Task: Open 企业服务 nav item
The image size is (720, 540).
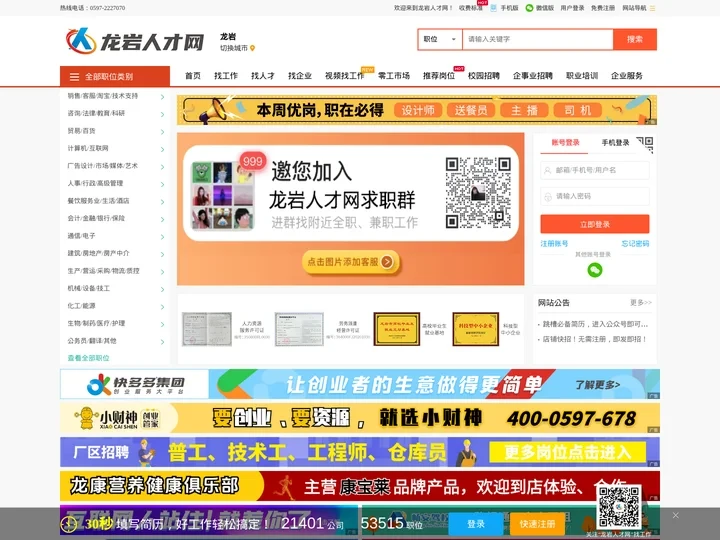Action: point(627,76)
